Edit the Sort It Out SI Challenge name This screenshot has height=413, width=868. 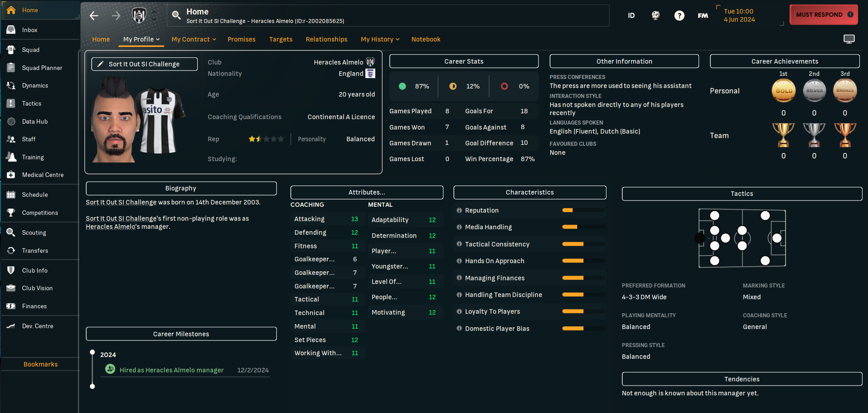point(145,64)
